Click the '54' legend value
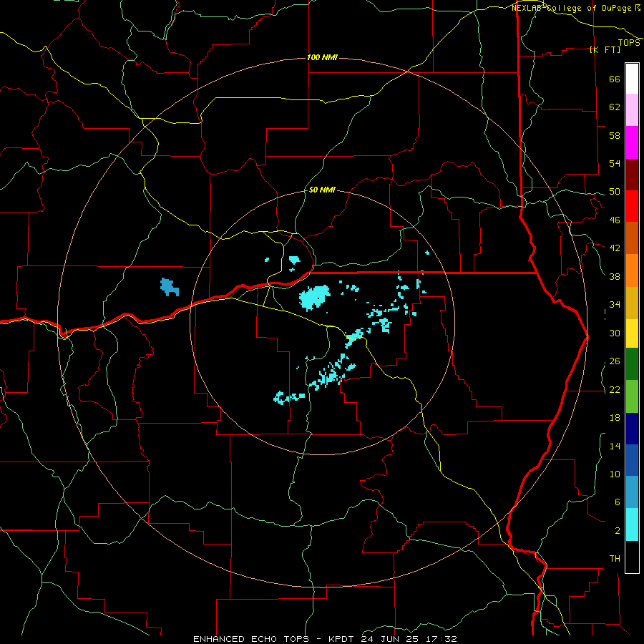Screen dimensions: 644x644 pyautogui.click(x=615, y=163)
